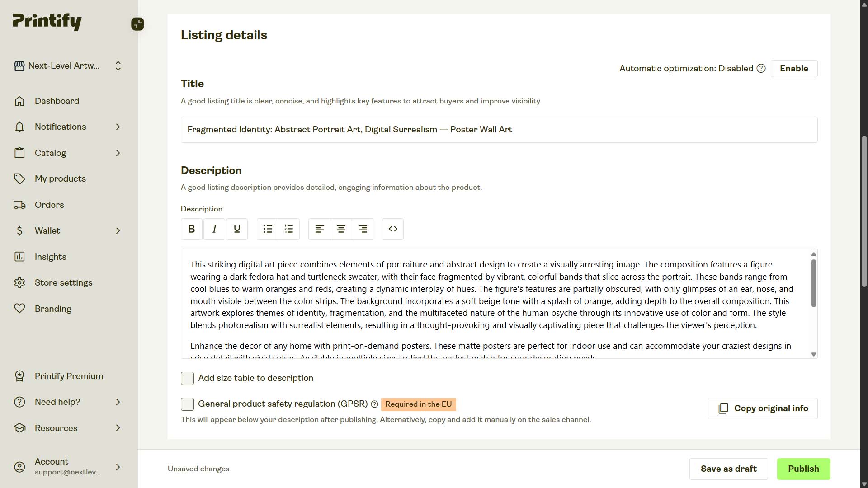The height and width of the screenshot is (488, 868).
Task: Open the store switcher dropdown
Action: pos(118,66)
